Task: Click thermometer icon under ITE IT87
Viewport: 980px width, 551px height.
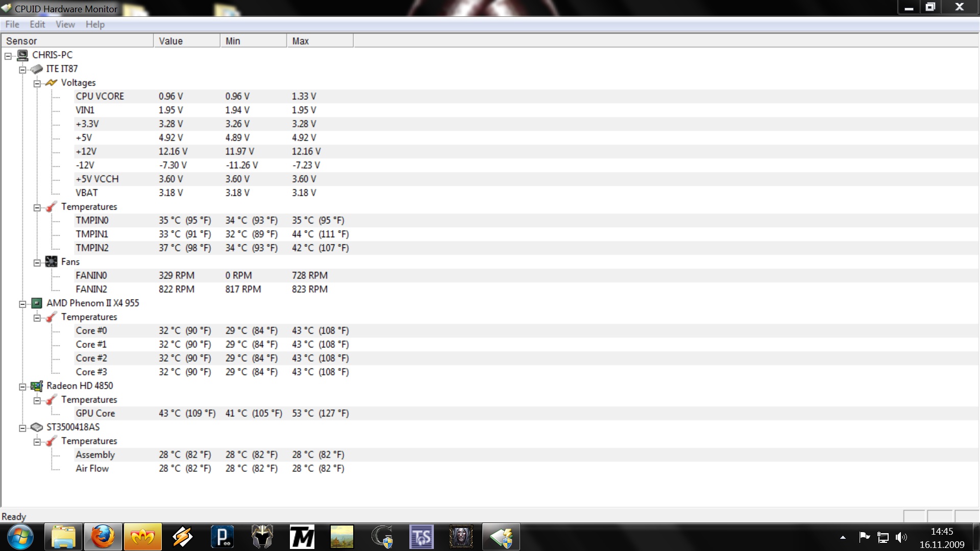Action: pos(51,207)
